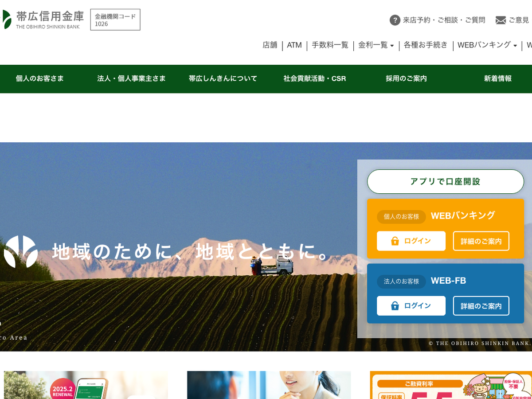Open the 手数料一覧 link
The height and width of the screenshot is (399, 532).
330,45
